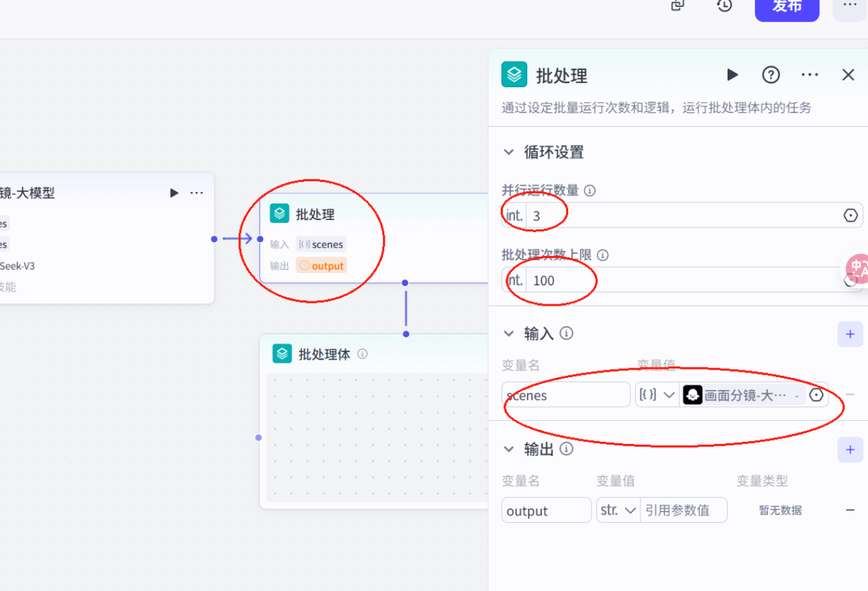Click the duplicate icon in the top toolbar
The image size is (868, 591).
[677, 5]
